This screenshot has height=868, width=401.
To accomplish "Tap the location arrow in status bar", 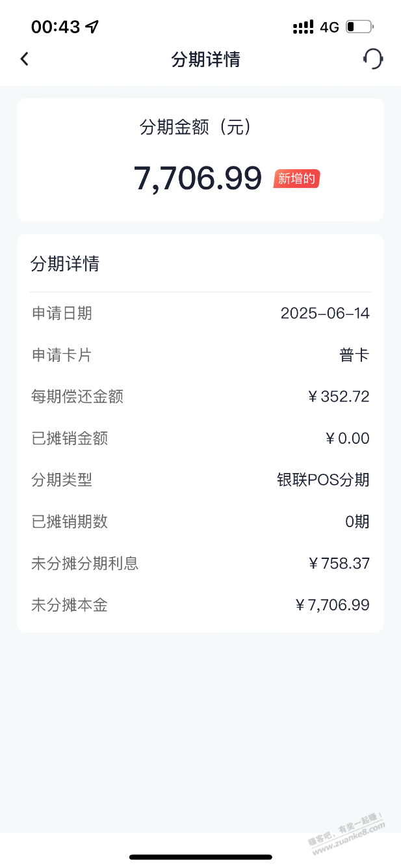I will coord(92,27).
